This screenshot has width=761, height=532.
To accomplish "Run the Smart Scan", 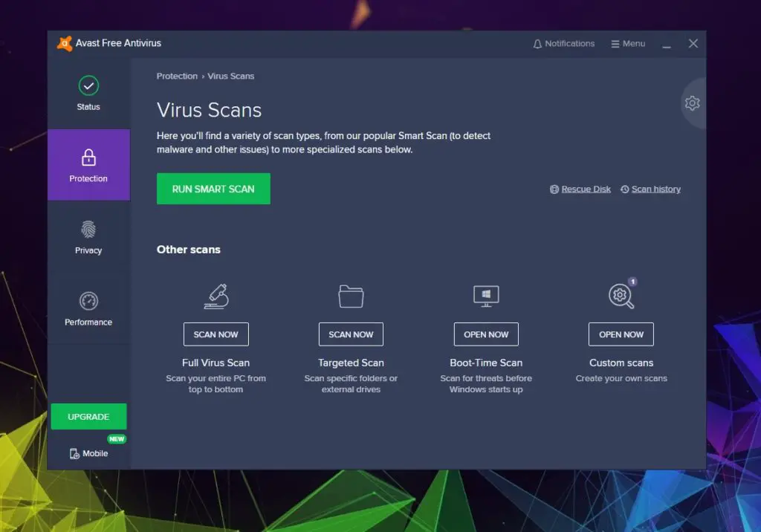I will pyautogui.click(x=213, y=189).
